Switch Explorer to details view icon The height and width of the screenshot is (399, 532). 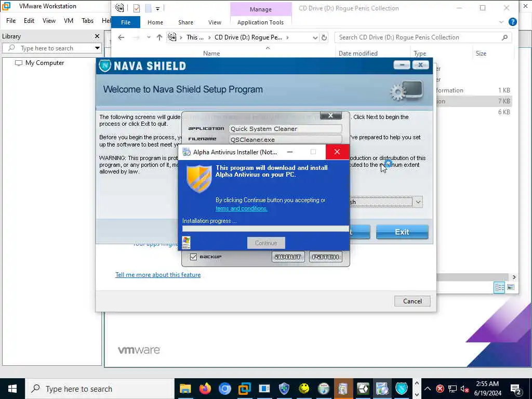(499, 287)
